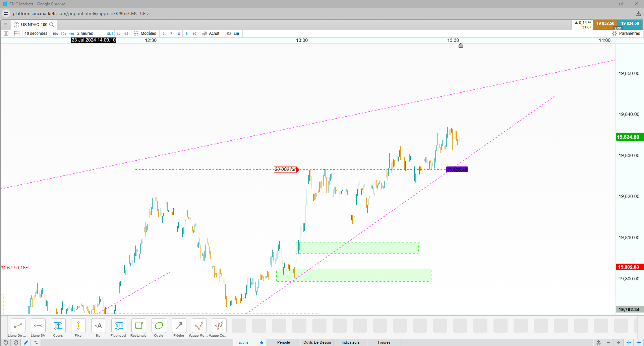This screenshot has width=644, height=346.
Task: Switch to the Indicateurs tab
Action: (x=351, y=342)
